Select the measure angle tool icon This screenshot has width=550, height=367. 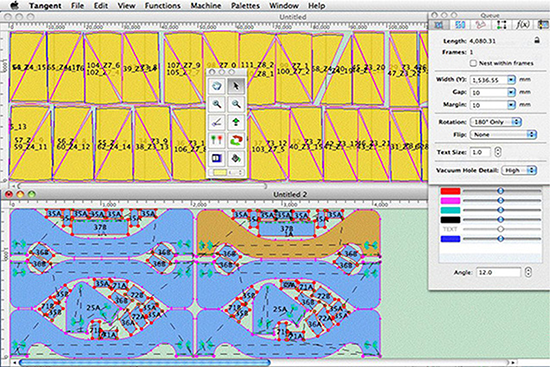(x=217, y=122)
